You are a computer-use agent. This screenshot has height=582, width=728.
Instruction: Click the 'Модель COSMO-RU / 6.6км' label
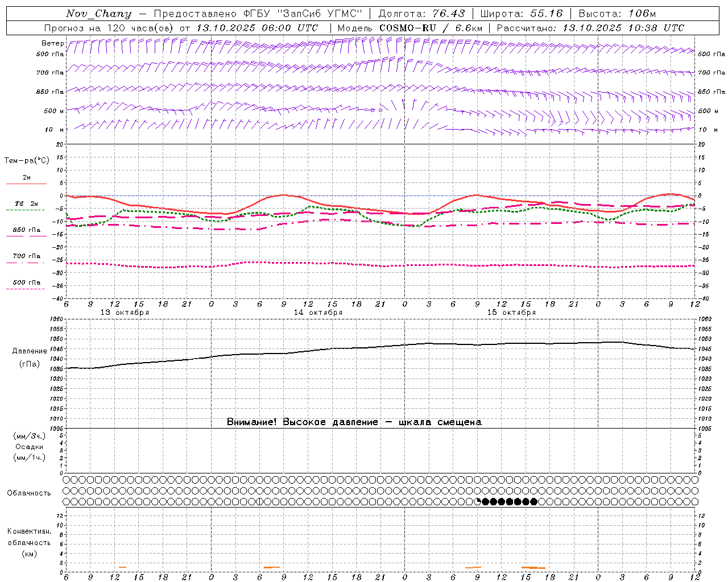click(x=409, y=28)
